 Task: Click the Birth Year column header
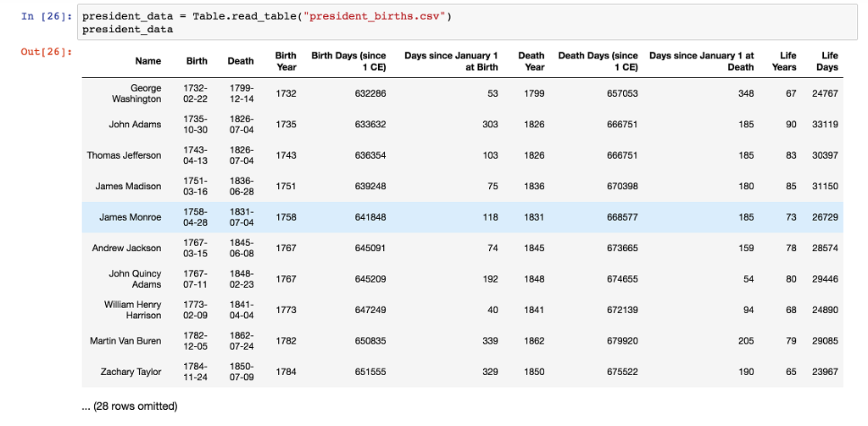(x=286, y=61)
